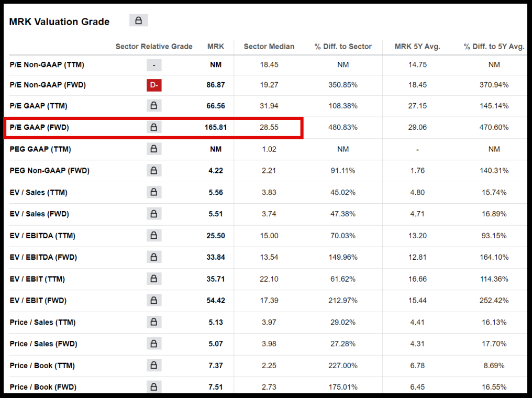The height and width of the screenshot is (398, 532).
Task: Click the MRK column header
Action: pyautogui.click(x=216, y=47)
